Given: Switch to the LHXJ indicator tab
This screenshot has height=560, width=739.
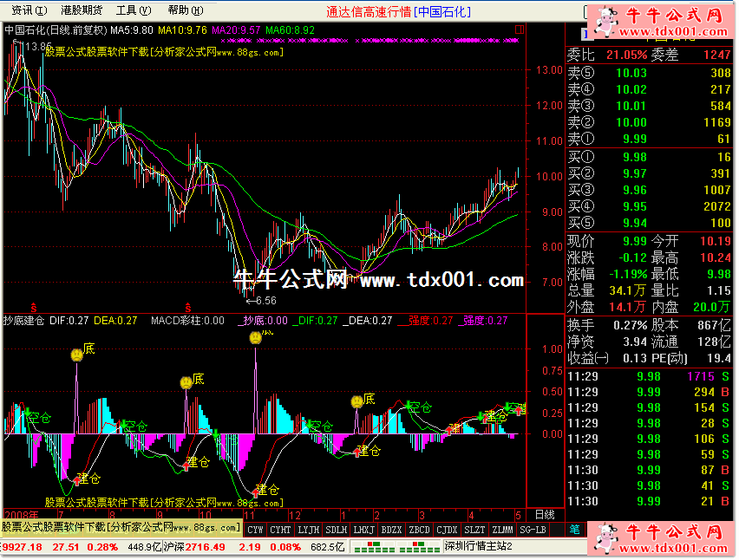Looking at the screenshot, I should pos(363,530).
